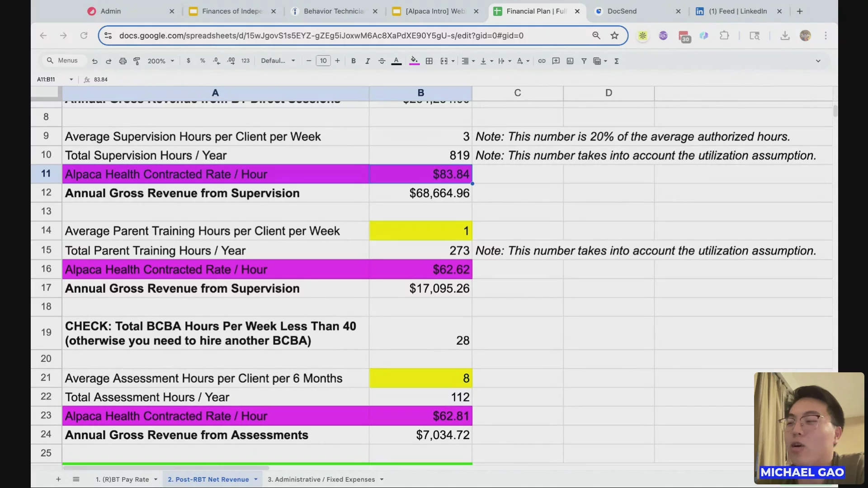This screenshot has width=868, height=488.
Task: Open Administrative / Fixed Expenses sheet
Action: 321,479
